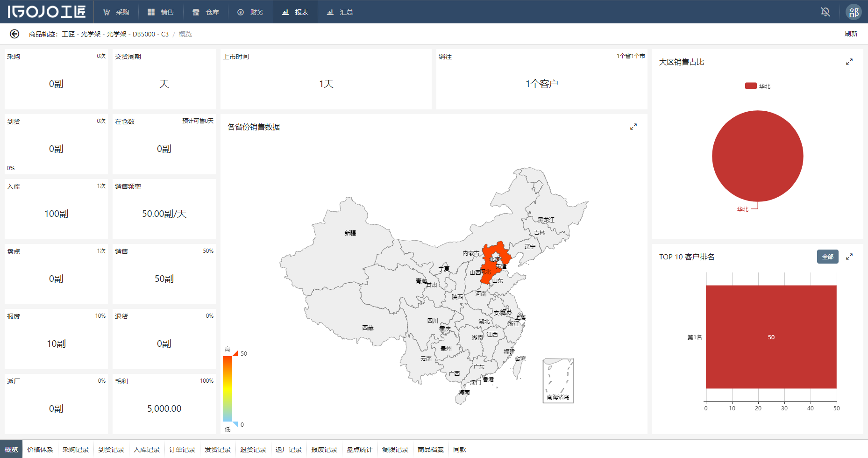Click the red bar for 第1名 customer
The height and width of the screenshot is (458, 868).
point(771,337)
